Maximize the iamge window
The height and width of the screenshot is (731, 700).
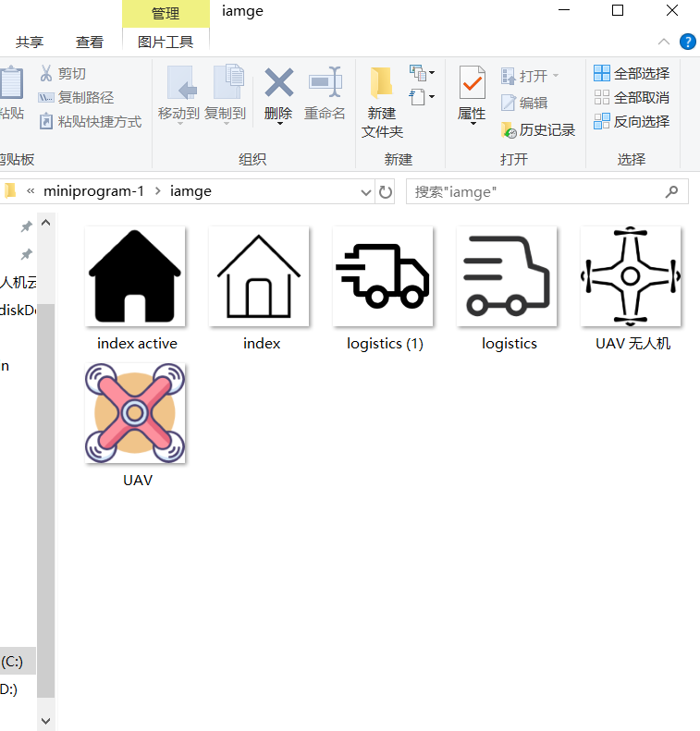point(618,10)
